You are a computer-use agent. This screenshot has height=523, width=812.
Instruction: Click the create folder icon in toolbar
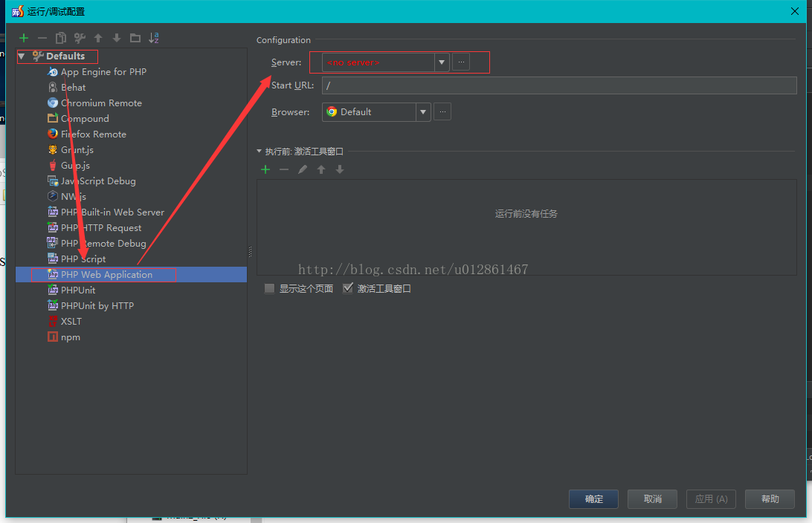(135, 38)
